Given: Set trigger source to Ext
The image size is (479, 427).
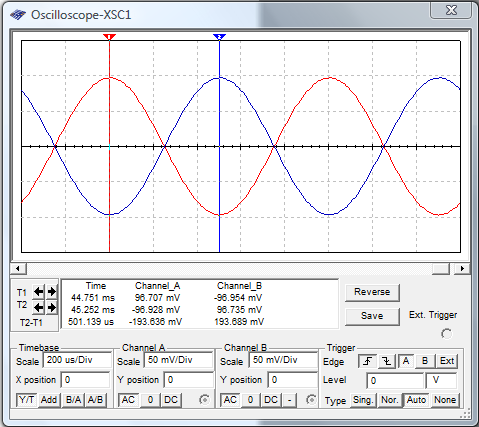Looking at the screenshot, I should [447, 361].
